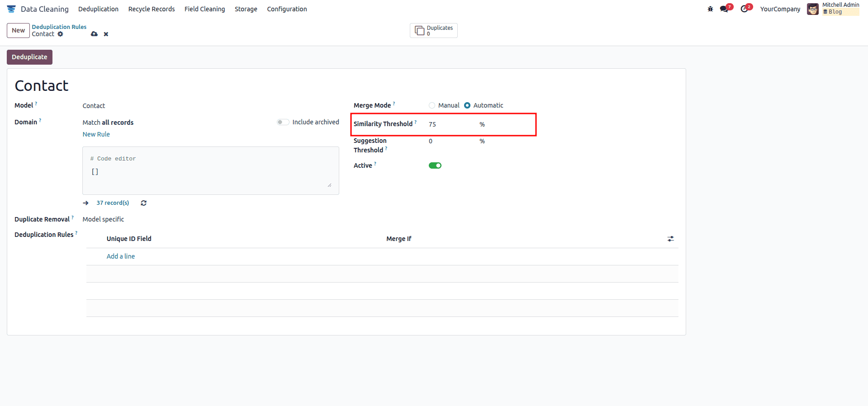Click the Model field value Contact

(94, 106)
